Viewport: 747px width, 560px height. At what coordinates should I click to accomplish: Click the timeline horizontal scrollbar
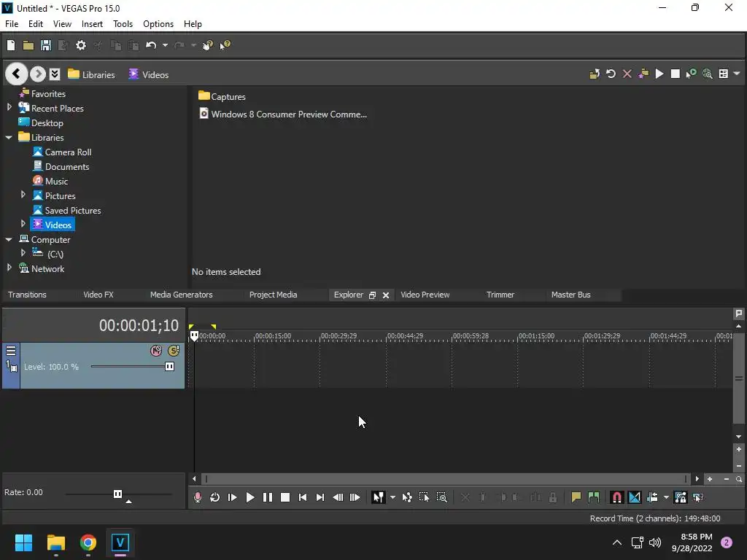click(446, 479)
